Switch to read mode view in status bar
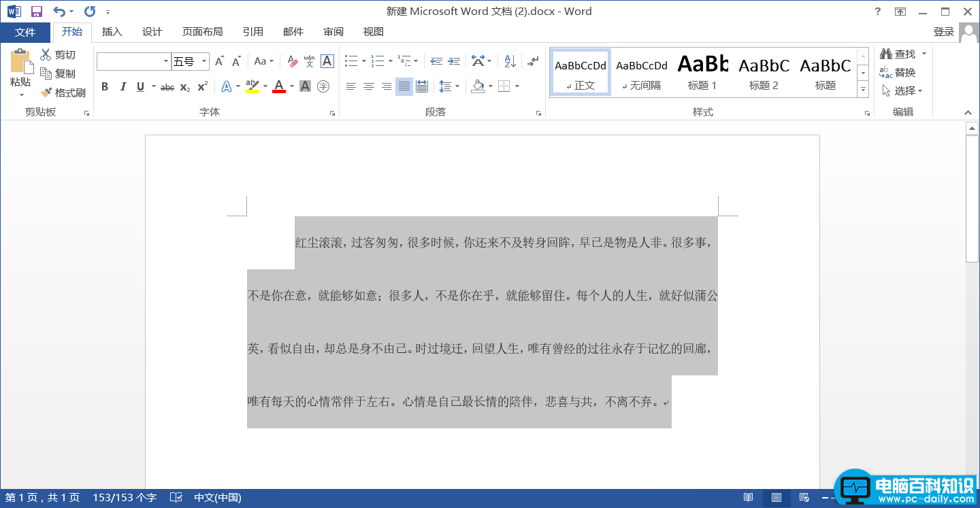The height and width of the screenshot is (508, 980). (x=748, y=498)
